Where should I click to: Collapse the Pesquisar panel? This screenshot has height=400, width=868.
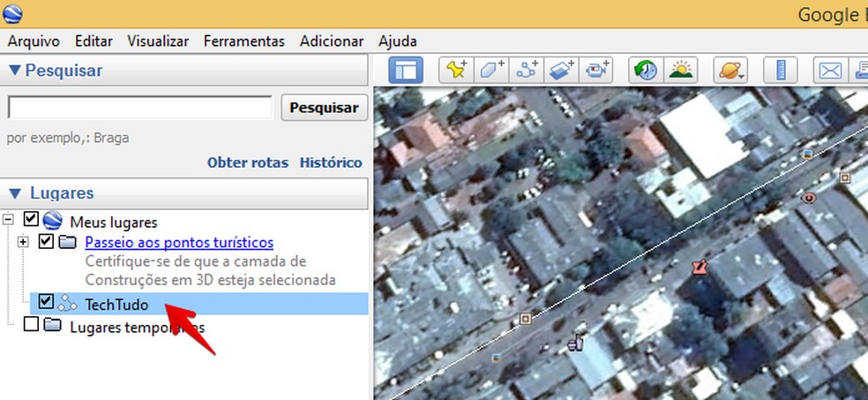15,71
